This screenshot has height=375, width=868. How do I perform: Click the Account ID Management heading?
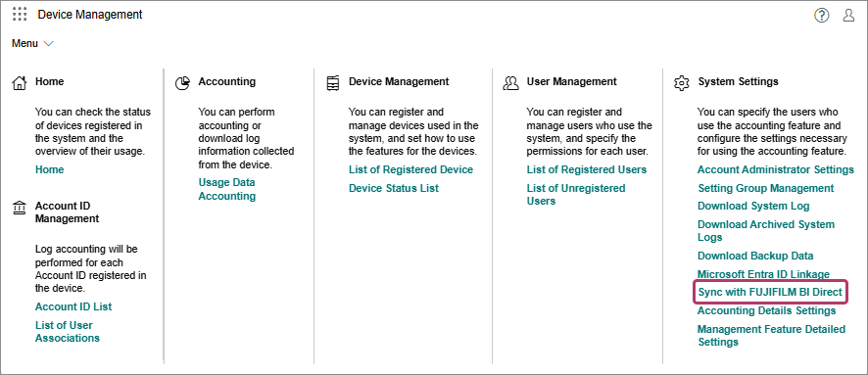click(67, 212)
